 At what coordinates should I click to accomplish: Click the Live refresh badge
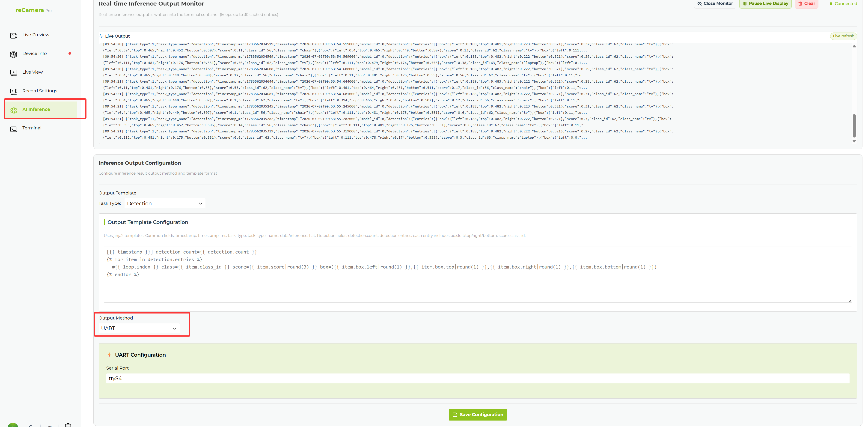click(x=843, y=36)
